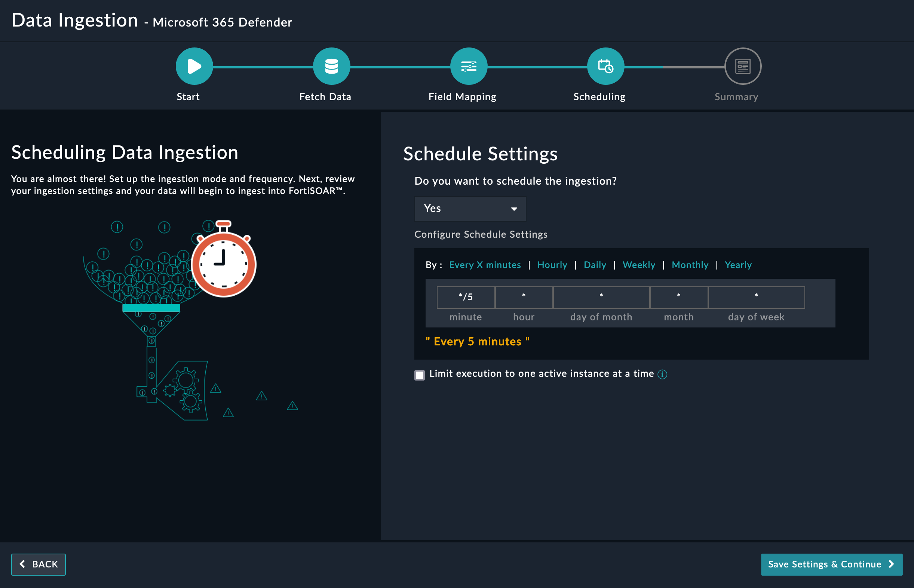
Task: Click the info icon beside Limit execution
Action: (662, 374)
